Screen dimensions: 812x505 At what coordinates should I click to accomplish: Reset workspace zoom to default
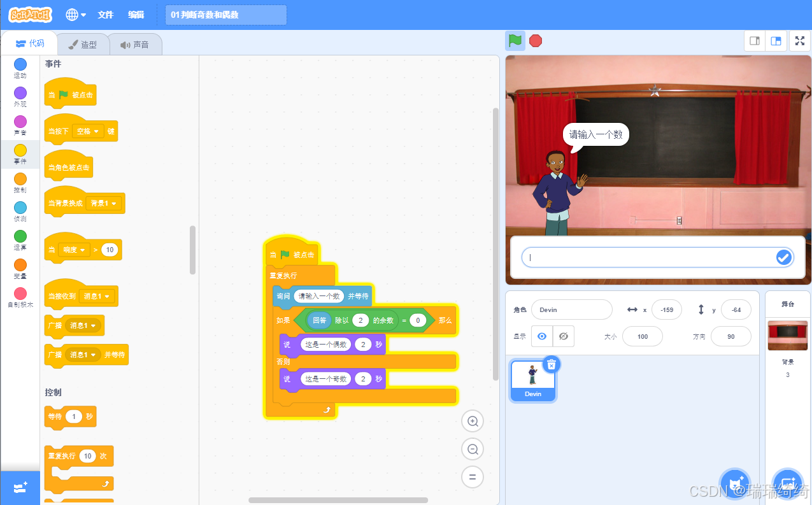(x=473, y=477)
